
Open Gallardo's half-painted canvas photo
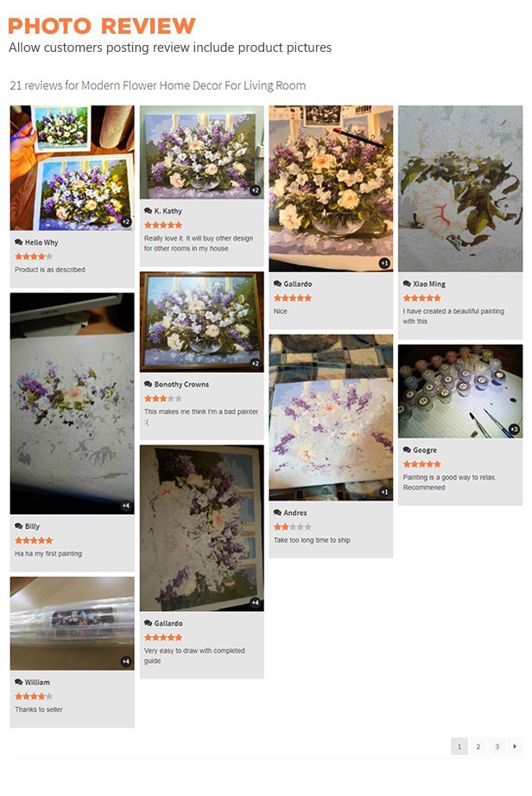point(202,528)
